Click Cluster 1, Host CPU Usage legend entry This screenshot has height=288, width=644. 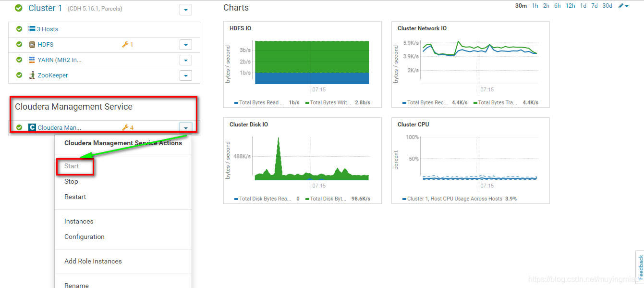tap(452, 199)
